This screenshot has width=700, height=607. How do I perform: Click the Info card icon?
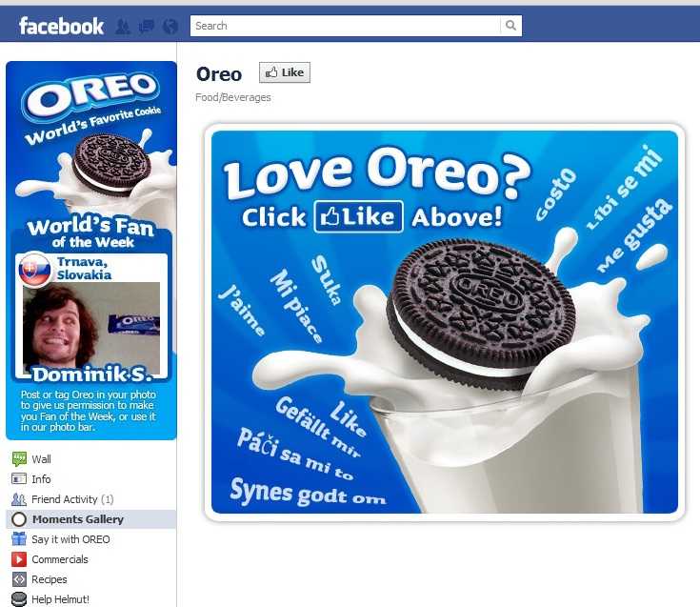[x=19, y=478]
